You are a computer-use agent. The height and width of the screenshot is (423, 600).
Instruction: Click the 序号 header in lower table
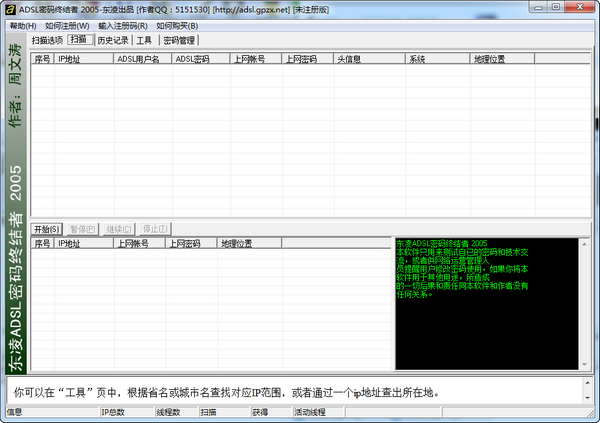42,243
